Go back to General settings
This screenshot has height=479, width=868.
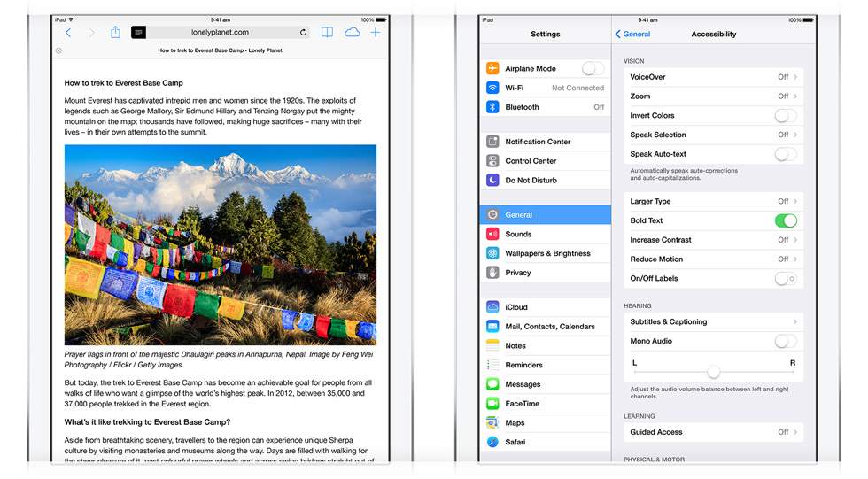tap(633, 34)
